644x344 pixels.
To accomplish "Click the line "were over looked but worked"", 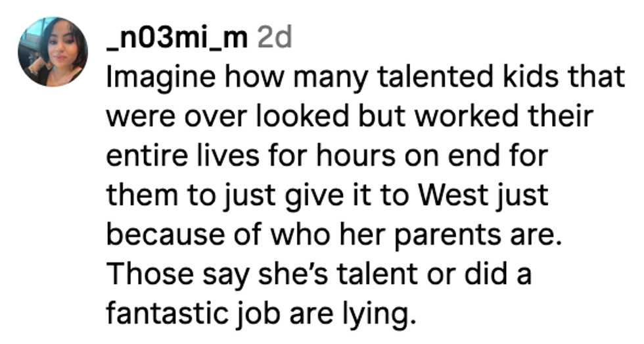I will coord(350,116).
